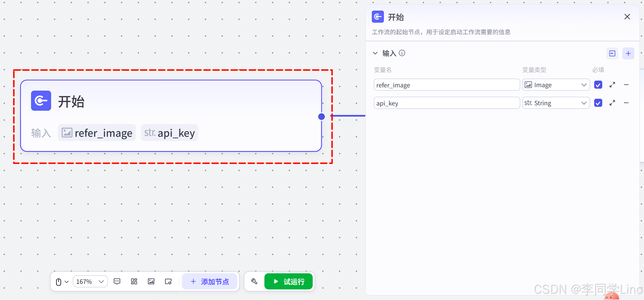
Task: Click the green 试运行 button
Action: click(x=289, y=281)
